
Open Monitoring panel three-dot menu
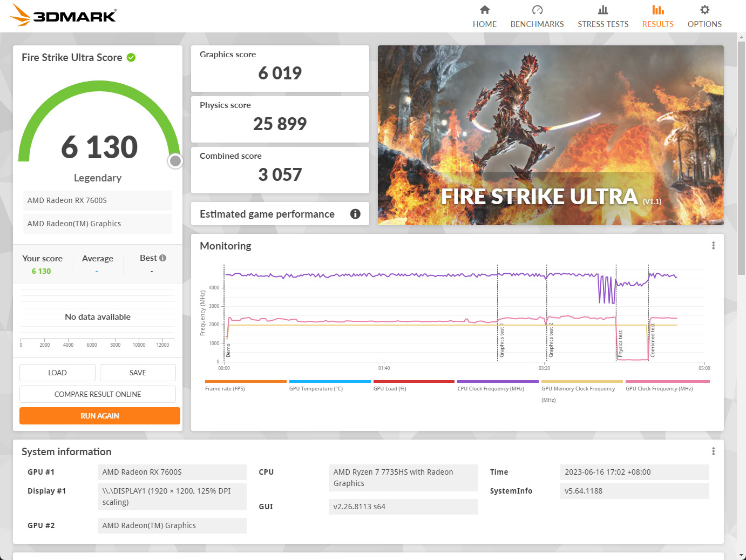pos(713,246)
